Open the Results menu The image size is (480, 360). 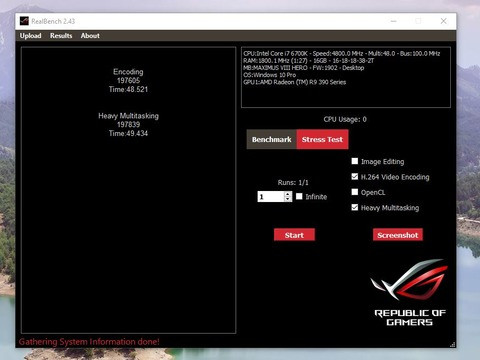[61, 36]
